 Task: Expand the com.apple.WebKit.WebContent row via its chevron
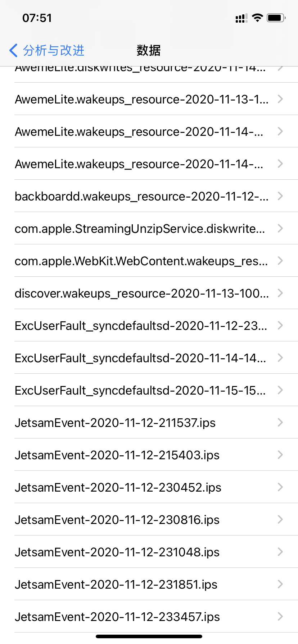[x=280, y=261]
